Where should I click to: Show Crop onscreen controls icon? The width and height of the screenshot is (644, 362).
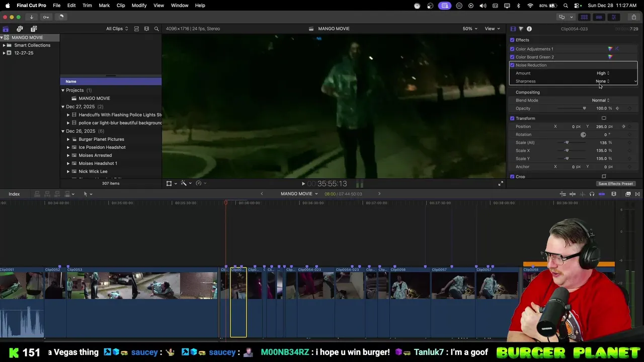pos(604,176)
